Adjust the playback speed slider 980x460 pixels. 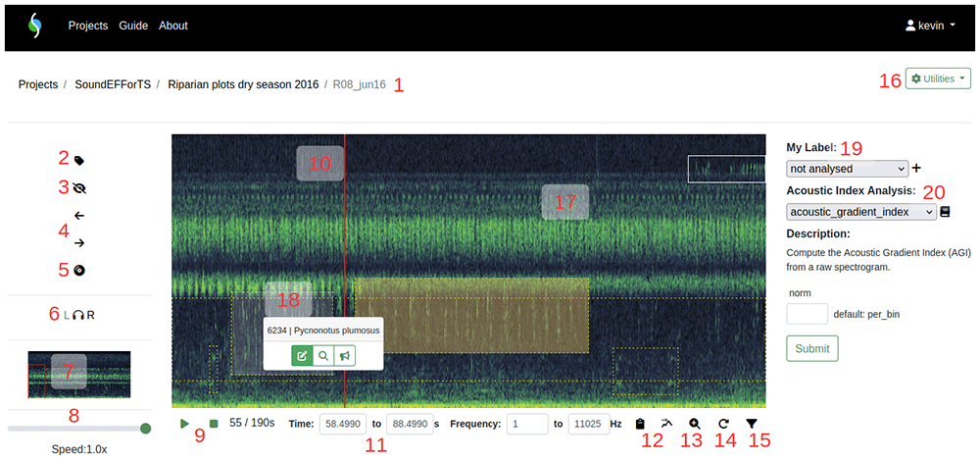[78, 429]
